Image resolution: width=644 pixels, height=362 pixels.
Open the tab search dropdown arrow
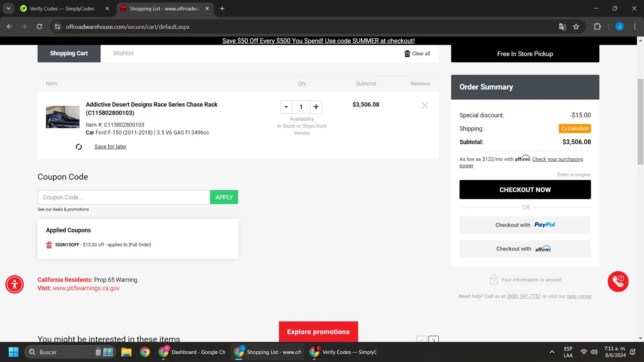click(9, 9)
